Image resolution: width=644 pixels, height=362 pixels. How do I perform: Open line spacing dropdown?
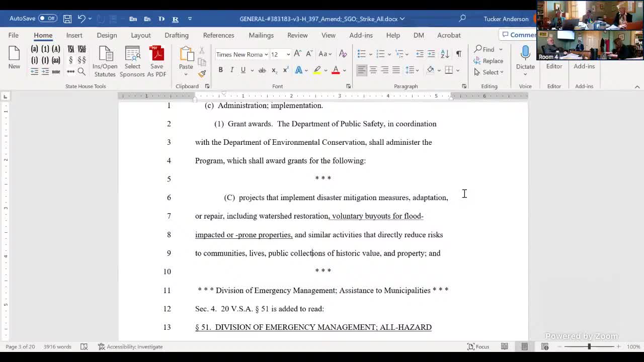412,70
